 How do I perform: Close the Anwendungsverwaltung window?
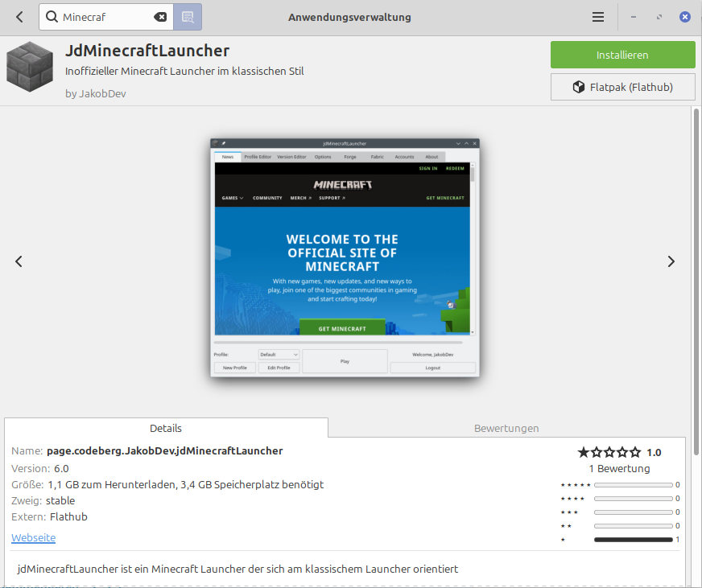pos(685,17)
